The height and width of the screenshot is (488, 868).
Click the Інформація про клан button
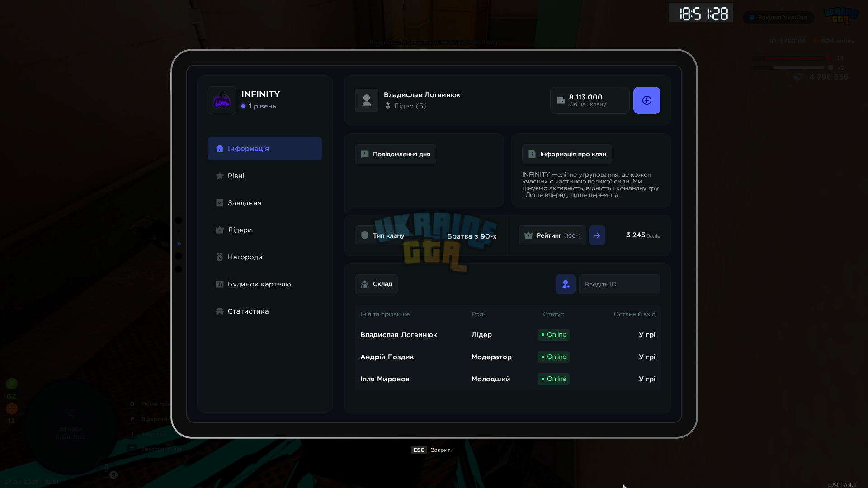tap(567, 154)
